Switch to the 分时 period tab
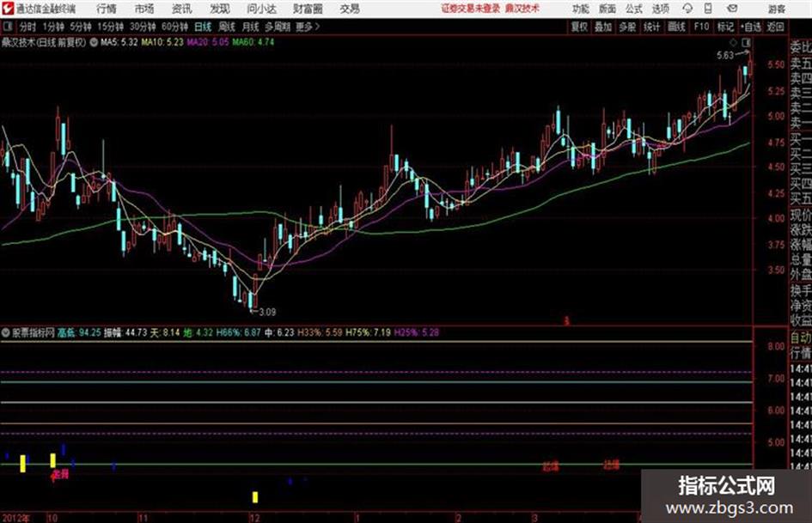This screenshot has width=812, height=523. (x=27, y=27)
